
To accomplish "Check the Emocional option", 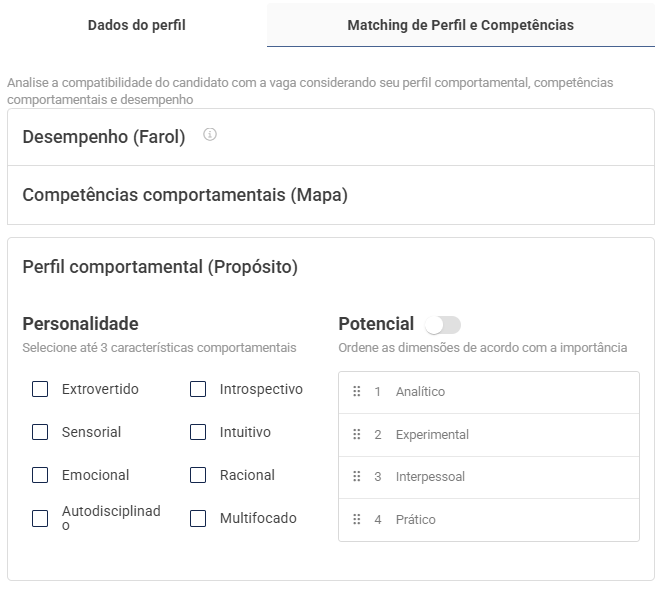I will 40,476.
